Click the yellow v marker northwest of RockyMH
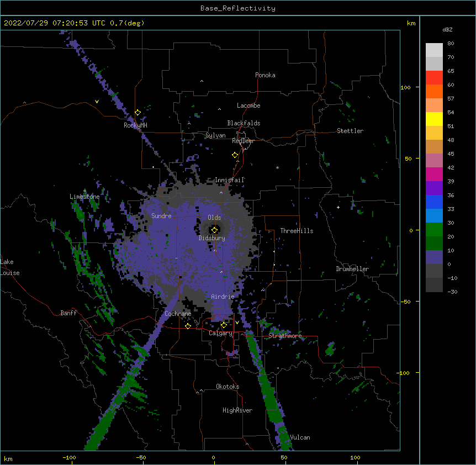 (x=97, y=102)
